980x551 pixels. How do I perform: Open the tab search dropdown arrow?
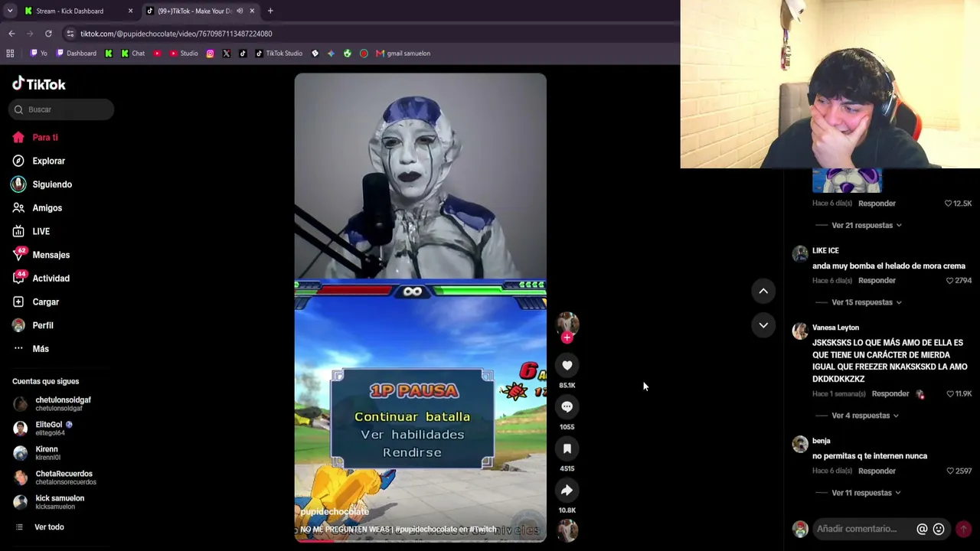10,11
